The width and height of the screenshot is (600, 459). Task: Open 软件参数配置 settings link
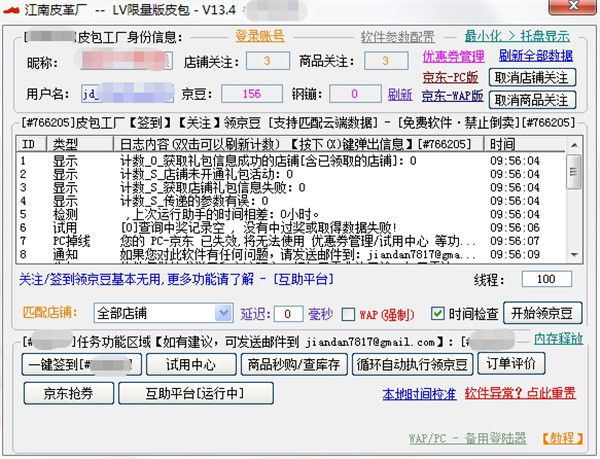coord(398,37)
